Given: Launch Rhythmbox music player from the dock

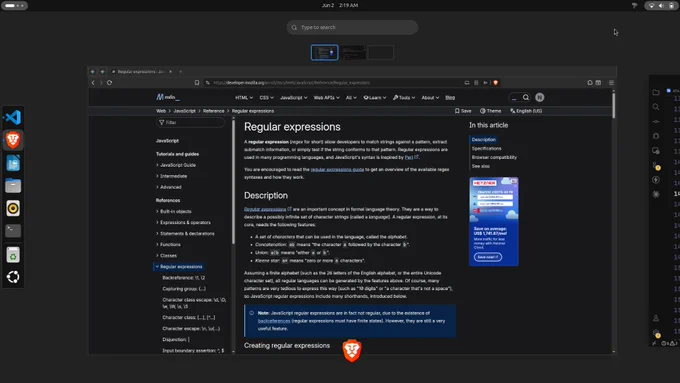Looking at the screenshot, I should [13, 208].
